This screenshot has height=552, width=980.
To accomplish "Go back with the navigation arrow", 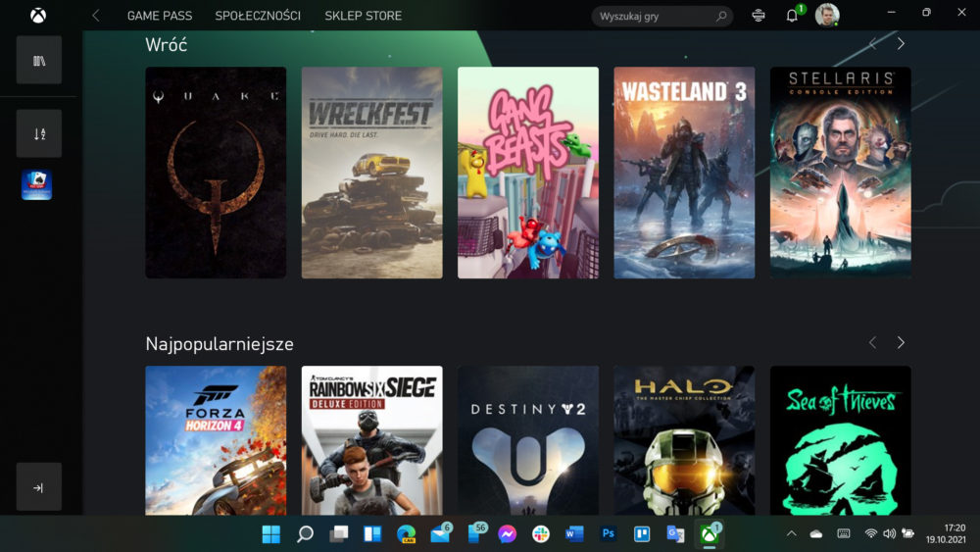I will pos(96,16).
